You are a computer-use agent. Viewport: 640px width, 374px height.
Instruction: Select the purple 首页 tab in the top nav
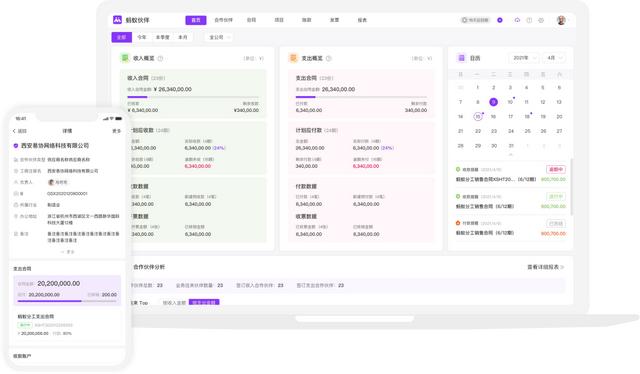click(196, 20)
